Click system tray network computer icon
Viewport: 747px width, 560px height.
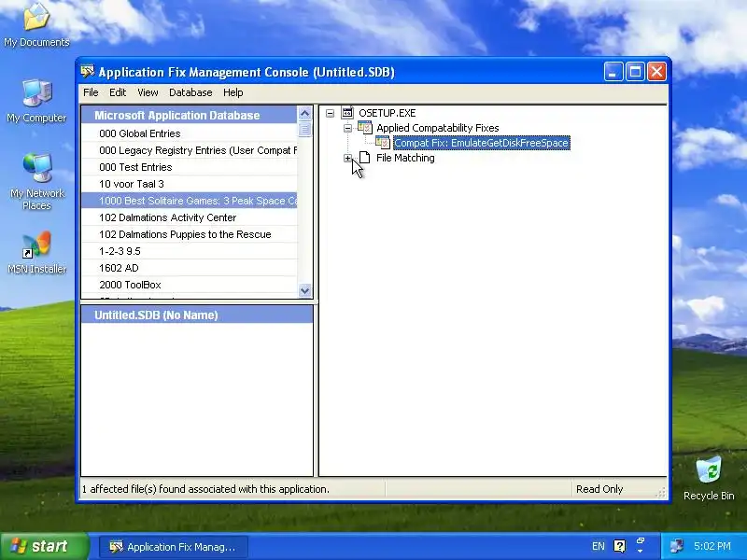pos(676,546)
